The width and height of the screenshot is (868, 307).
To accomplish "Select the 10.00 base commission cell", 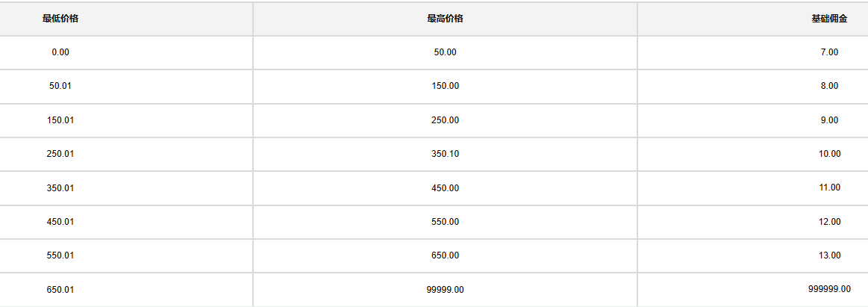I will pos(829,154).
